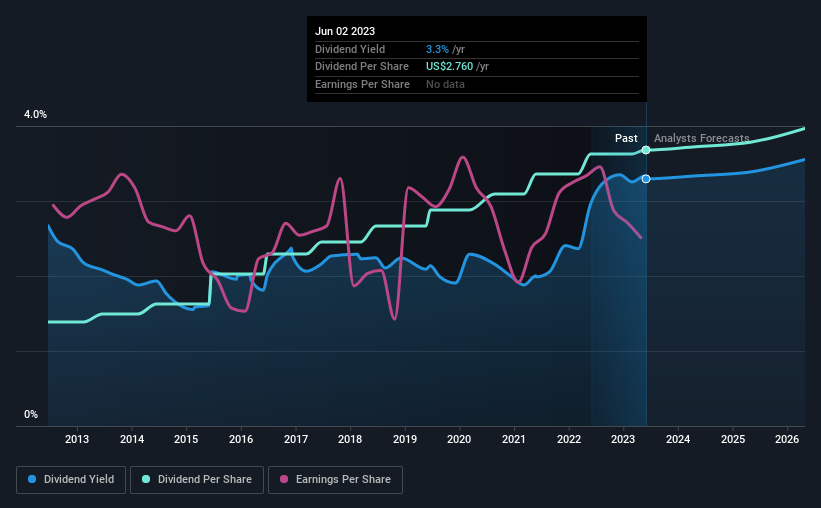821x508 pixels.
Task: Click the 0% y-axis label
Action: click(31, 414)
